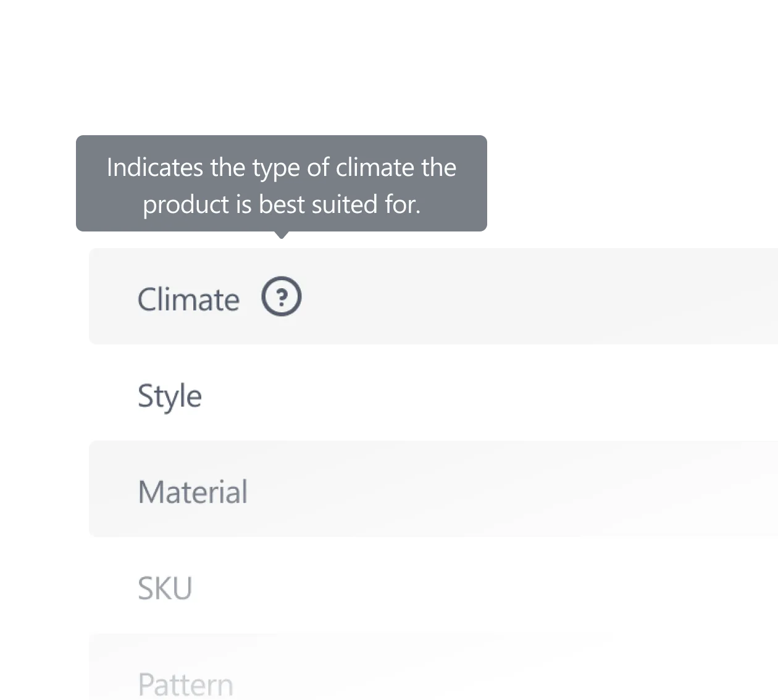Click the question mark help icon beside Climate
This screenshot has height=700, width=778.
pos(282,298)
